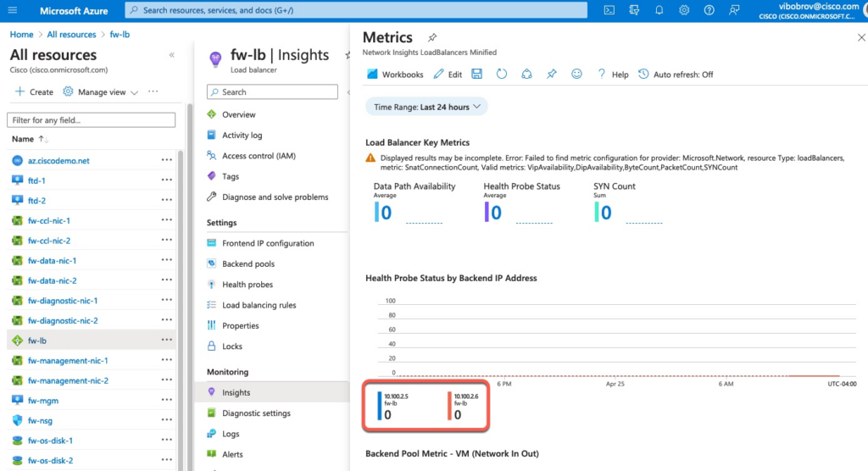Image resolution: width=868 pixels, height=471 pixels.
Task: Open portal settings gear icon
Action: click(684, 10)
